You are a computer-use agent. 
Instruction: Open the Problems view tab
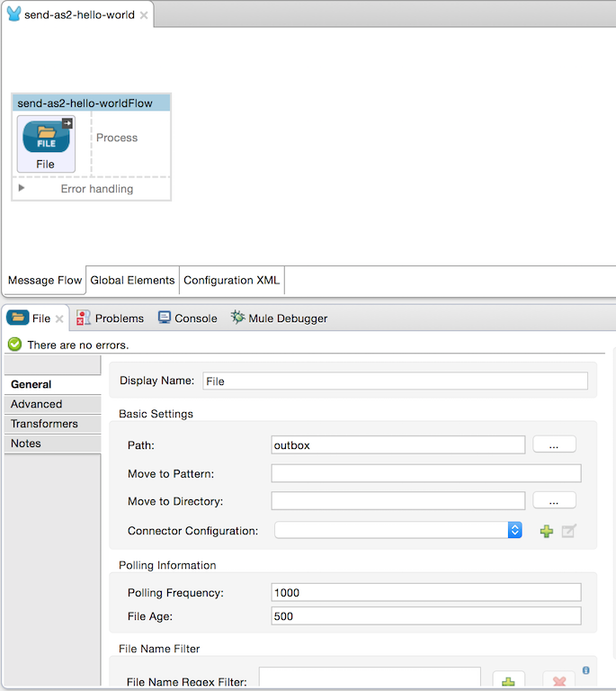click(110, 318)
